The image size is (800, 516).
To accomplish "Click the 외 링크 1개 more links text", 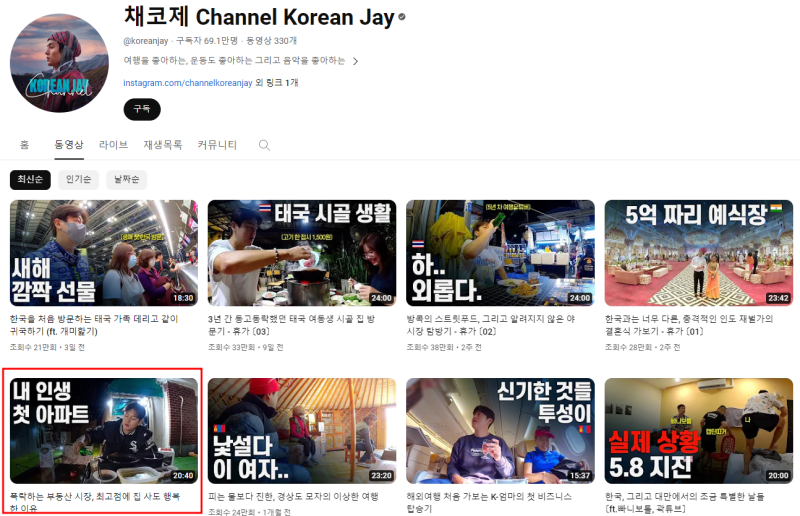I will pyautogui.click(x=277, y=83).
